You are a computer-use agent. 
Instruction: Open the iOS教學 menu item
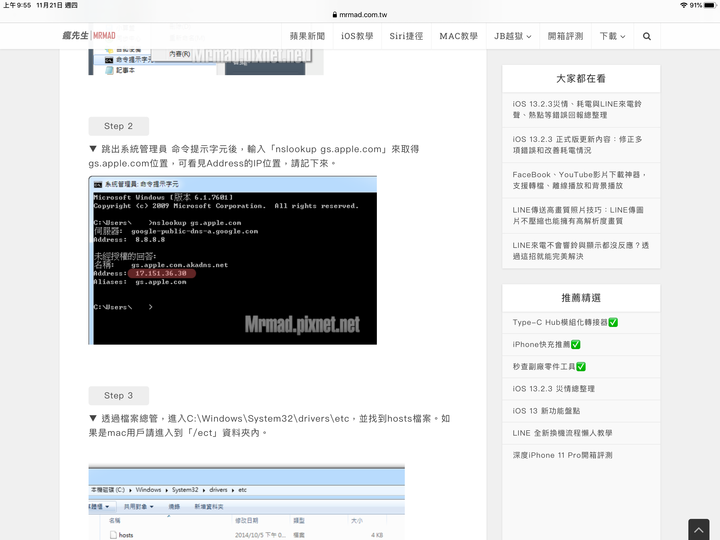357,36
